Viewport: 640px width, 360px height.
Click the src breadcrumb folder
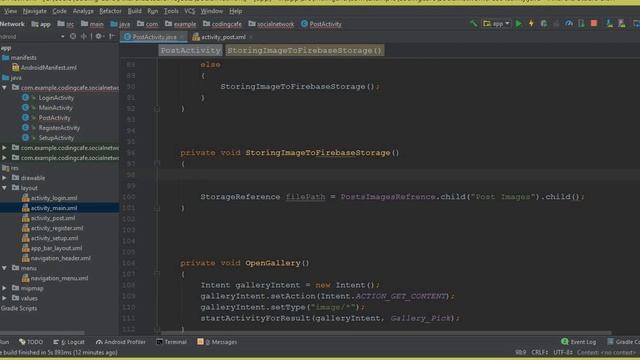pos(66,24)
